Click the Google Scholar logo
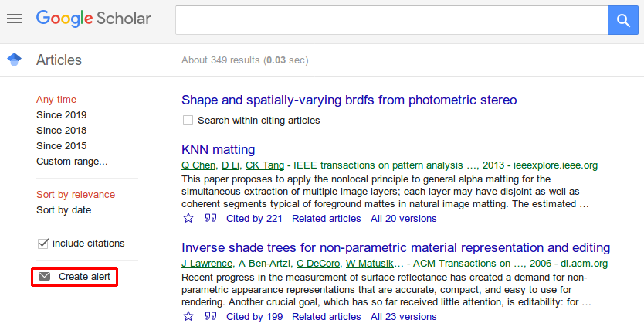644x327 pixels. [93, 19]
